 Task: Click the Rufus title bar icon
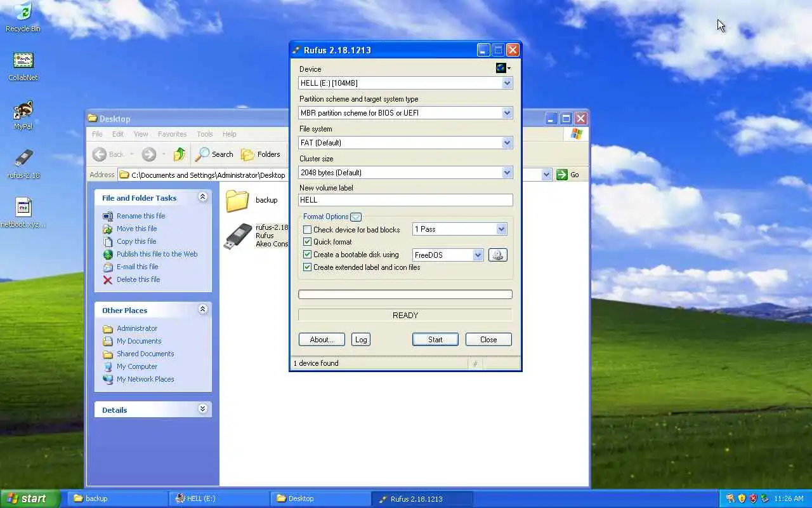(x=296, y=50)
